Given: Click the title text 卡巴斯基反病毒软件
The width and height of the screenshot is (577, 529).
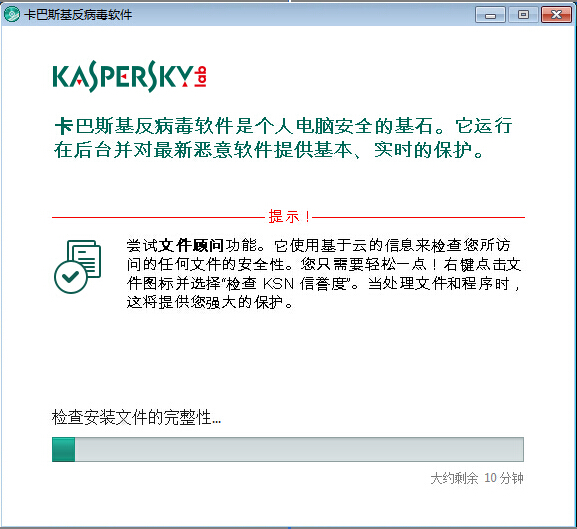Looking at the screenshot, I should click(78, 15).
